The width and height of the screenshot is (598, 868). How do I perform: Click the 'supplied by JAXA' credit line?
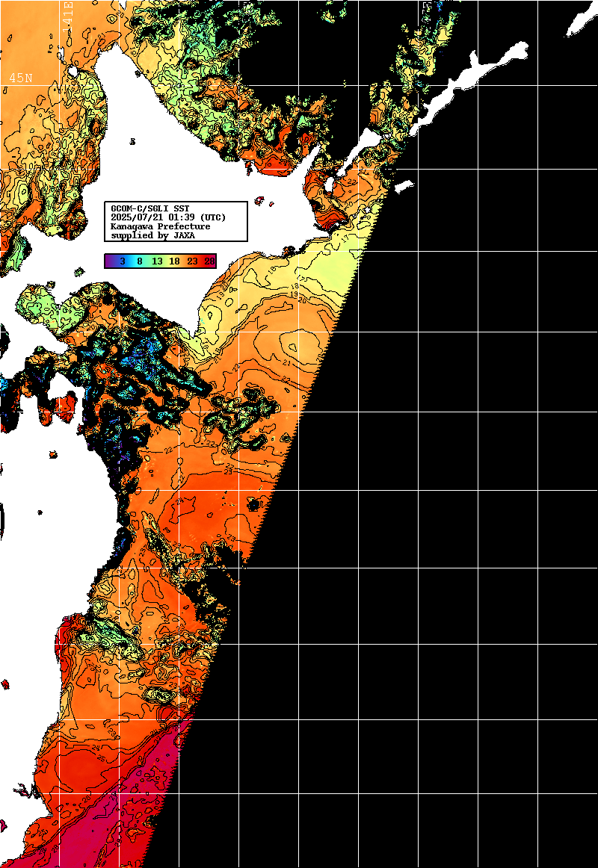point(152,235)
